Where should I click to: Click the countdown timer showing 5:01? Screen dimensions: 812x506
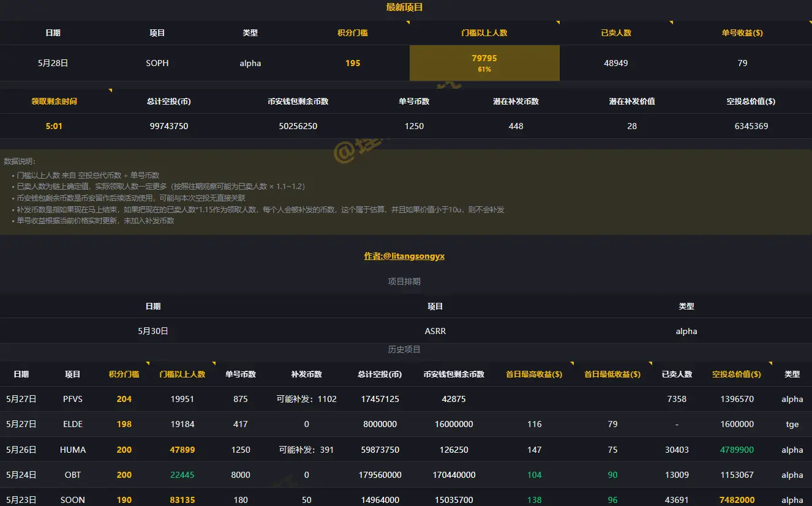(x=53, y=126)
